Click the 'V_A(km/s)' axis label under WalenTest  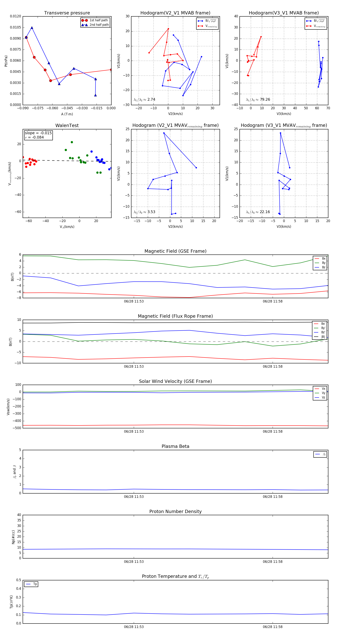pyautogui.click(x=67, y=227)
